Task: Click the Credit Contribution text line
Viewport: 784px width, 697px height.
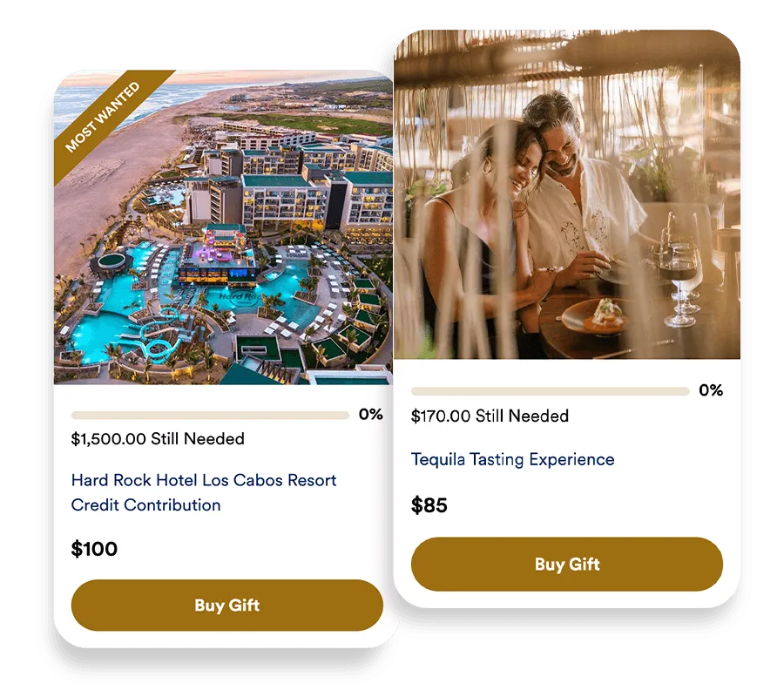Action: [145, 505]
